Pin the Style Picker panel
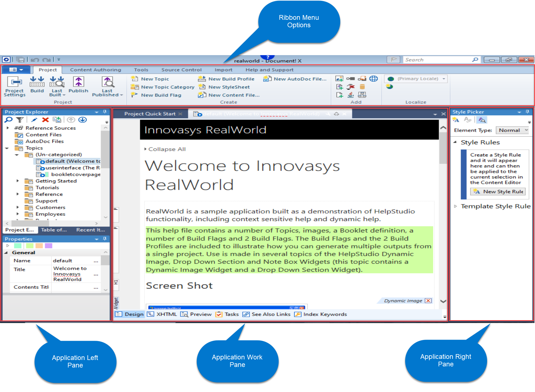The width and height of the screenshot is (535, 392). click(527, 112)
